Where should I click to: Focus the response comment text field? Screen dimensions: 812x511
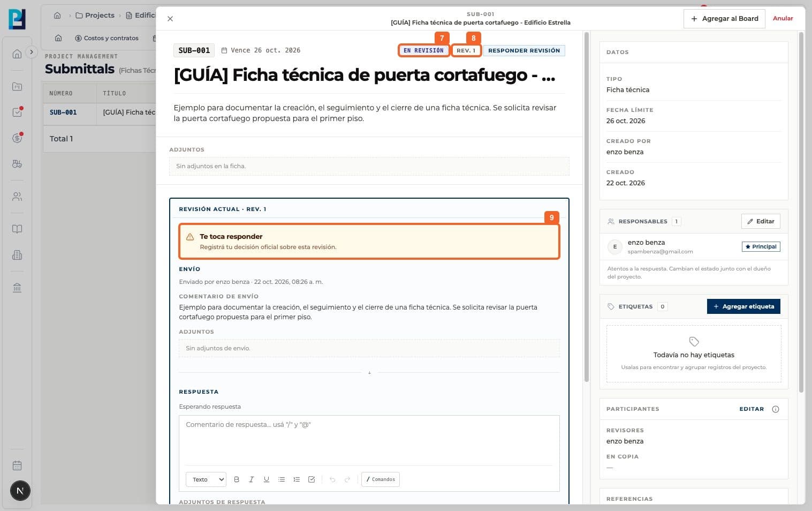tap(369, 440)
